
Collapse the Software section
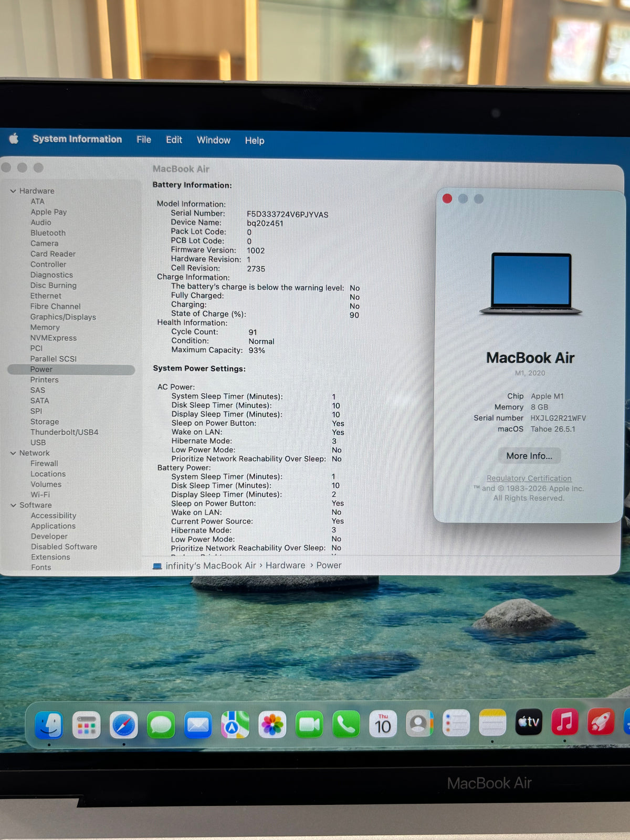(x=13, y=505)
